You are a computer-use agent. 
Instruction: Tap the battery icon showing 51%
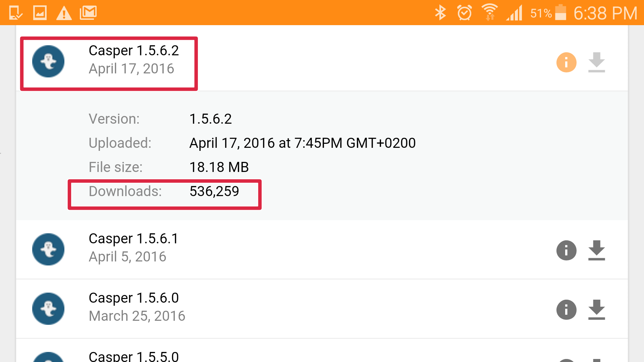point(560,12)
